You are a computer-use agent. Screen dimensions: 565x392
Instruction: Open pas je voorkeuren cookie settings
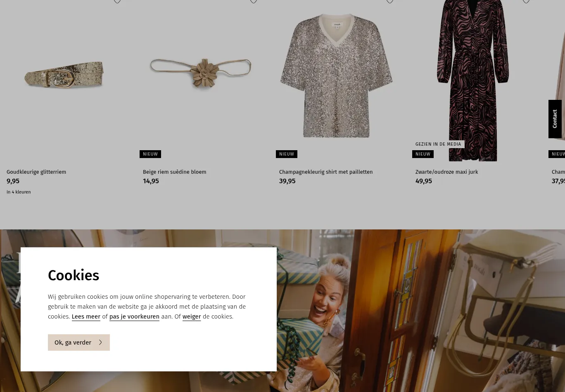click(x=134, y=316)
